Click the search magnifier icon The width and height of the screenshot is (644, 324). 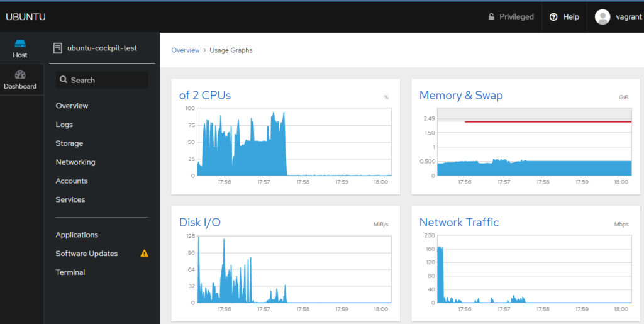63,80
